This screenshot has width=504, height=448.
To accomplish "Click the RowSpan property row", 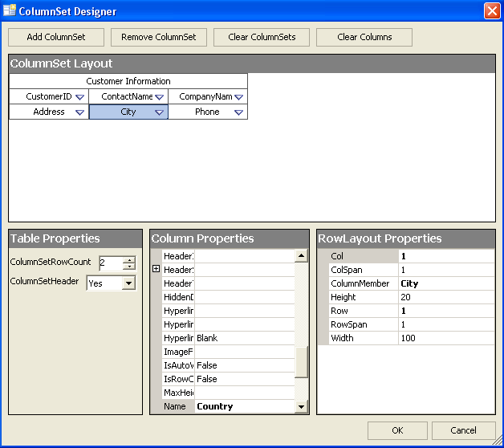I will tap(412, 324).
